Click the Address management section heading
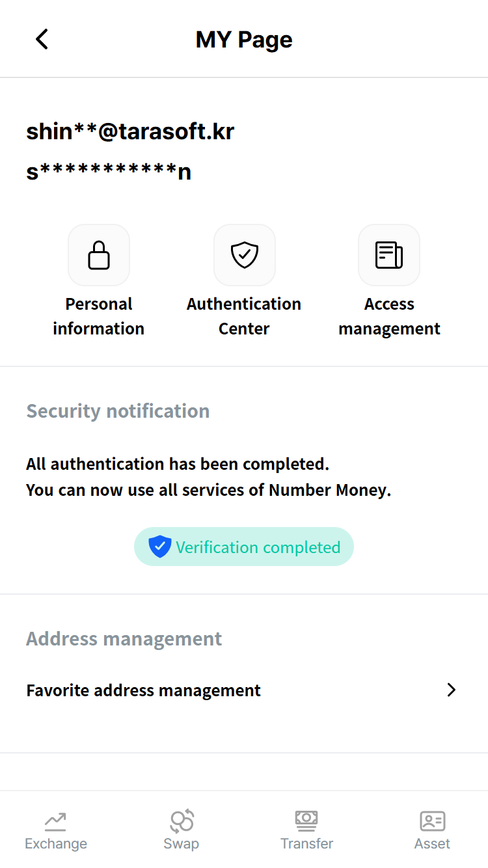This screenshot has width=488, height=868. pyautogui.click(x=124, y=639)
